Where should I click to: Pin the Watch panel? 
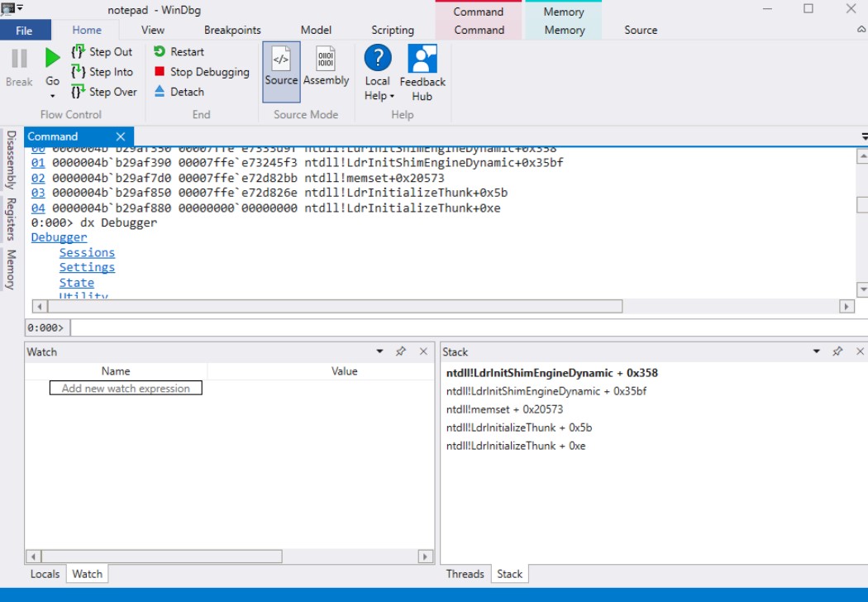tap(401, 351)
